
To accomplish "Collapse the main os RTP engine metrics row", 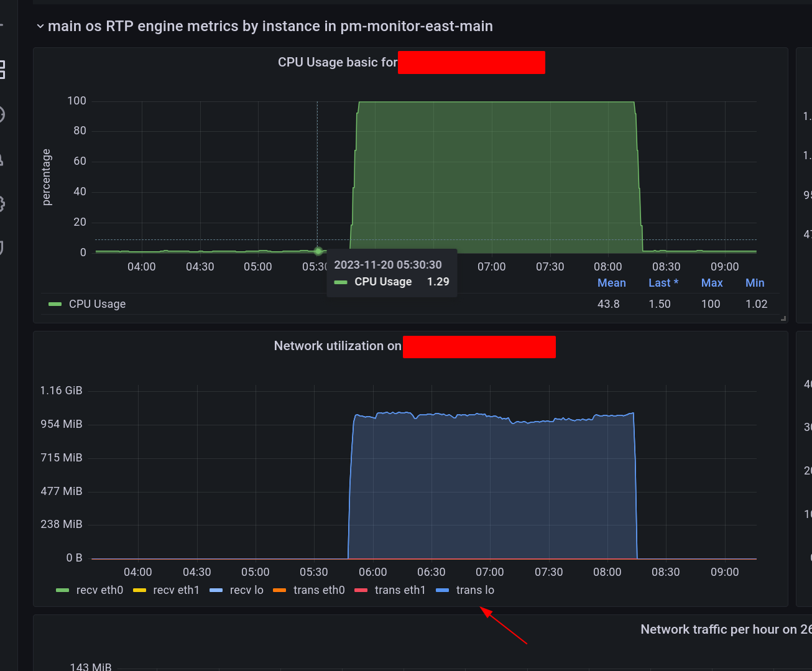I will (40, 26).
